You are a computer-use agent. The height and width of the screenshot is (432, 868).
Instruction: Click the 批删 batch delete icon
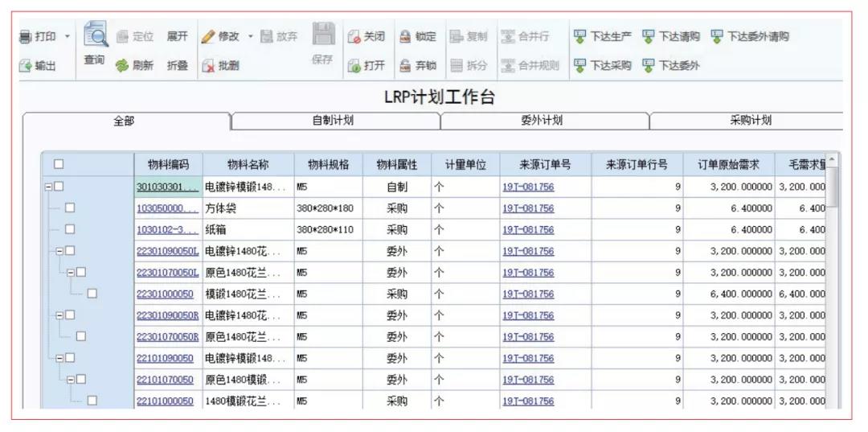coord(208,66)
